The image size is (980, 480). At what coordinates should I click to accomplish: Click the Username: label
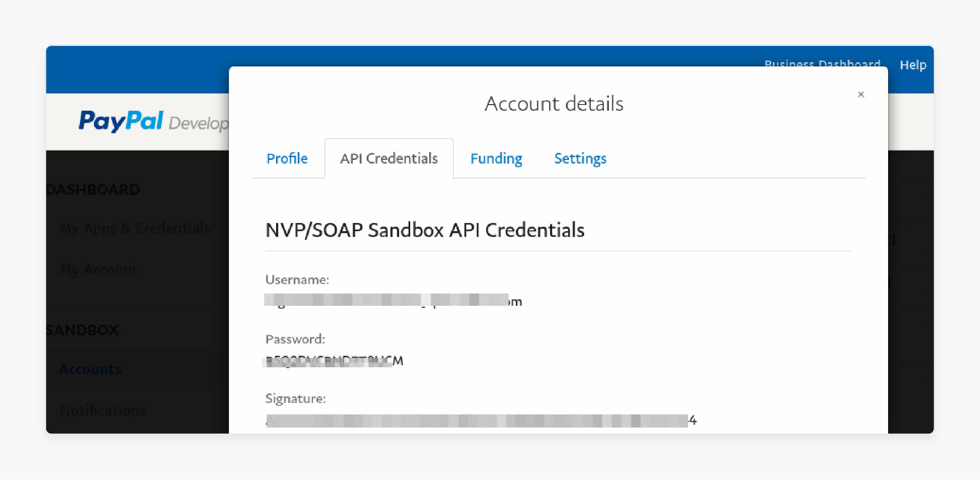pos(297,280)
